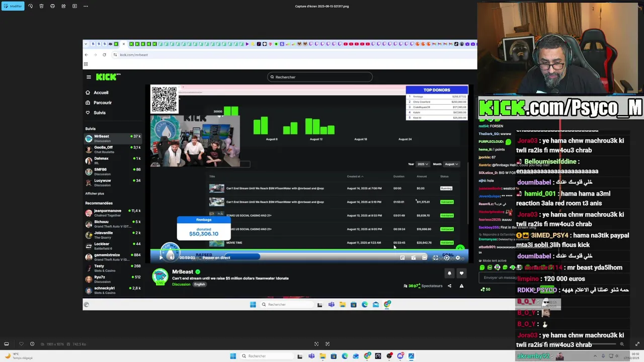The height and width of the screenshot is (362, 644).
Task: Open recommended channel Testy
Action: tap(113, 268)
